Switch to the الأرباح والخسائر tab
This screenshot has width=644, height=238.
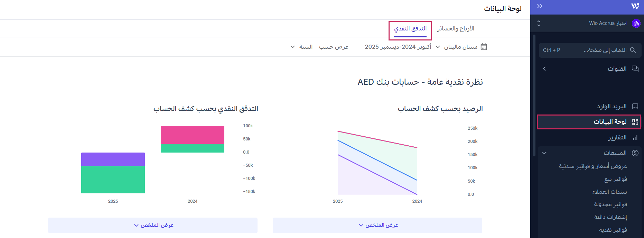pos(455,29)
